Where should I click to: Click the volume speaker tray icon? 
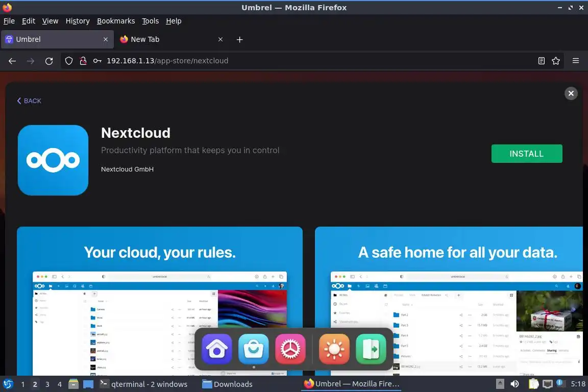click(514, 384)
